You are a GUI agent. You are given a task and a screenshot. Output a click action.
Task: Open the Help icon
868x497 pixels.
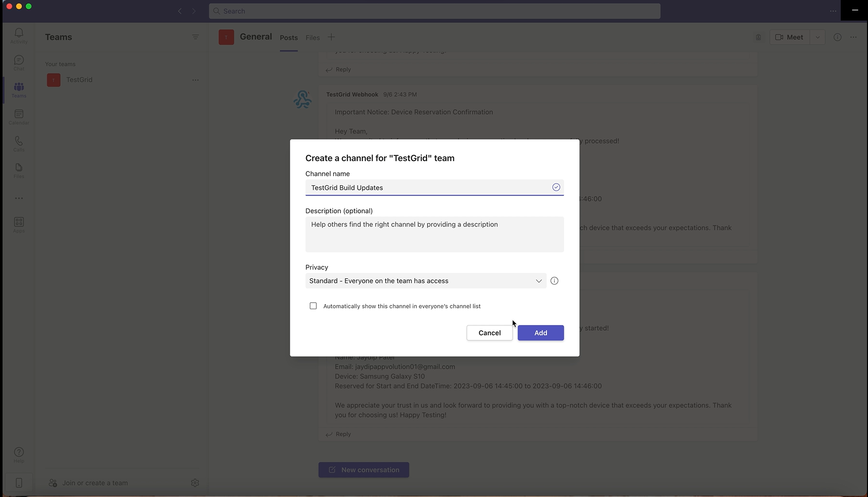(19, 455)
